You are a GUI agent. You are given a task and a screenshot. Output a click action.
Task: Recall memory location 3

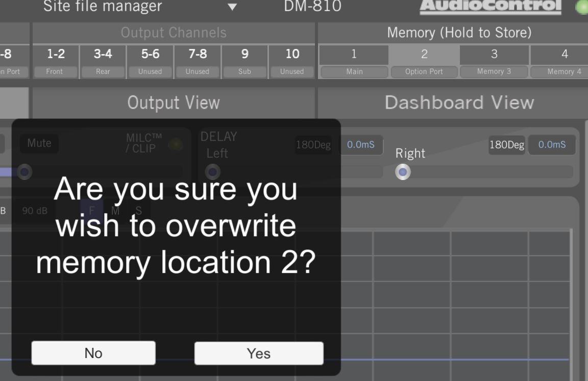pyautogui.click(x=494, y=55)
